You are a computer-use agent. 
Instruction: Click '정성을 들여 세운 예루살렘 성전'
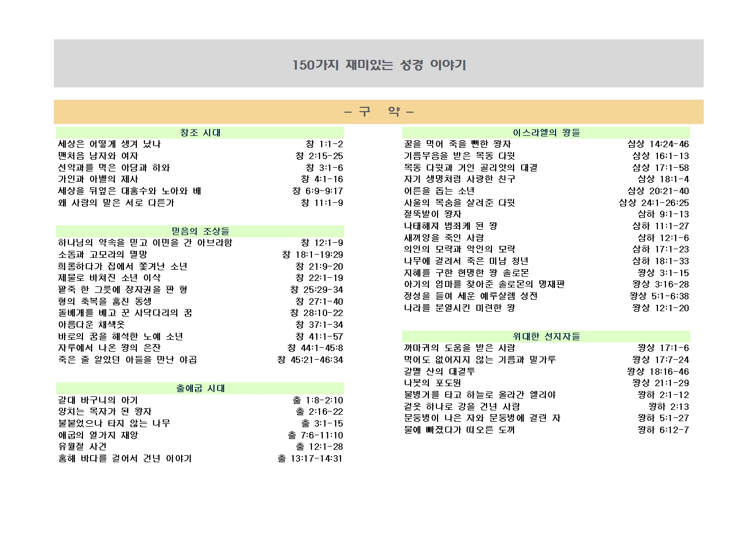pos(471,296)
